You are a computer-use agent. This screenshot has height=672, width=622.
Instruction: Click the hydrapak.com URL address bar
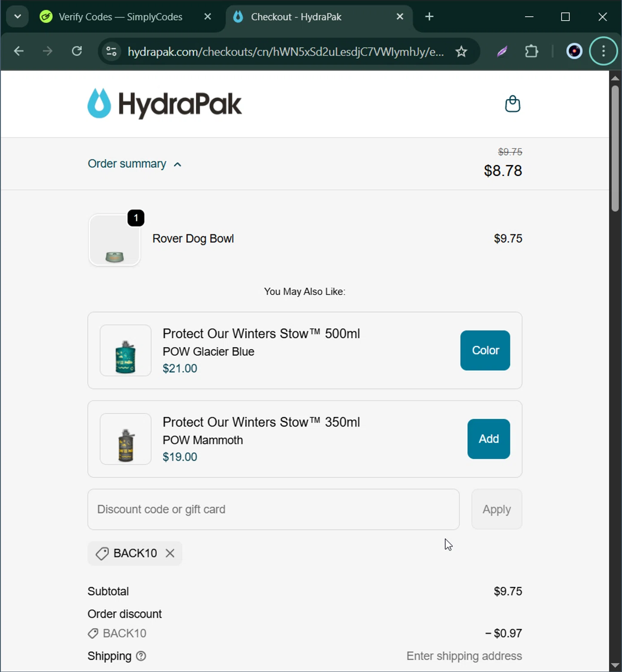285,52
